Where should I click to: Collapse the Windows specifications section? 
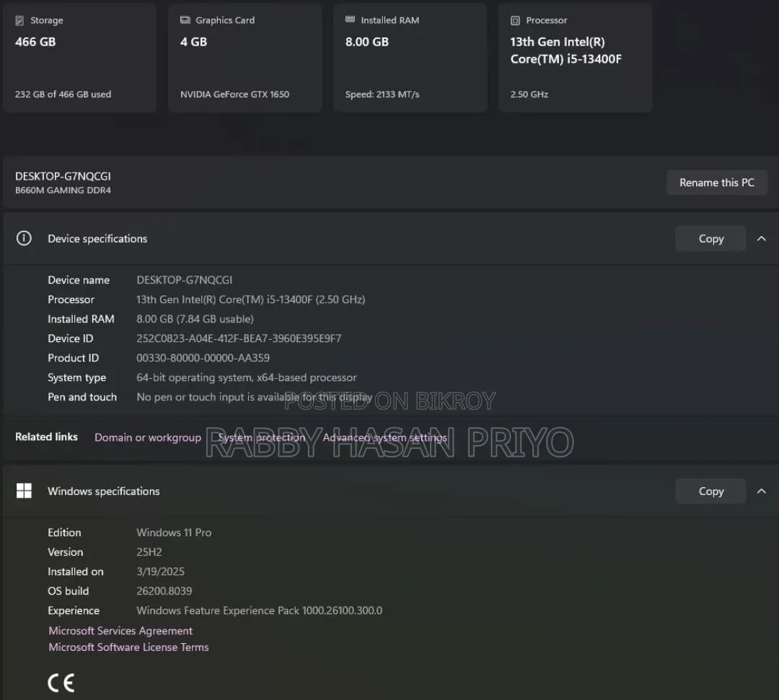pos(761,491)
